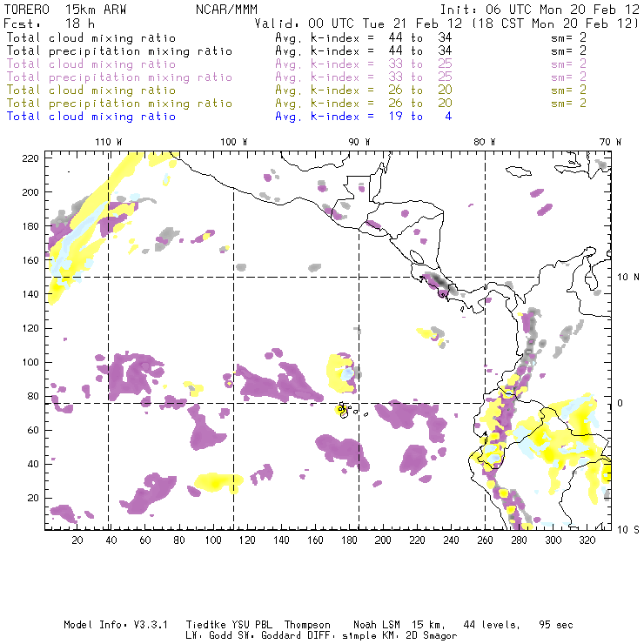
Task: Click the "40" y-axis grid label
Action: point(33,464)
